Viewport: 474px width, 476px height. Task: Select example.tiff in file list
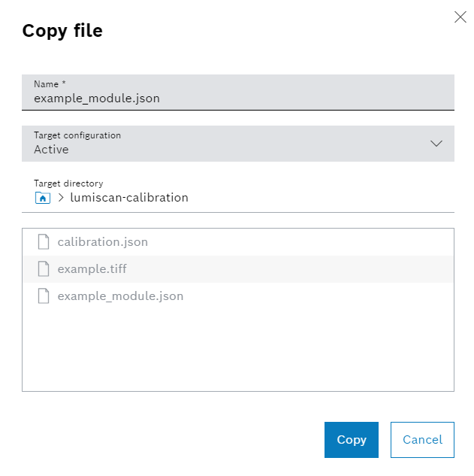click(x=238, y=269)
